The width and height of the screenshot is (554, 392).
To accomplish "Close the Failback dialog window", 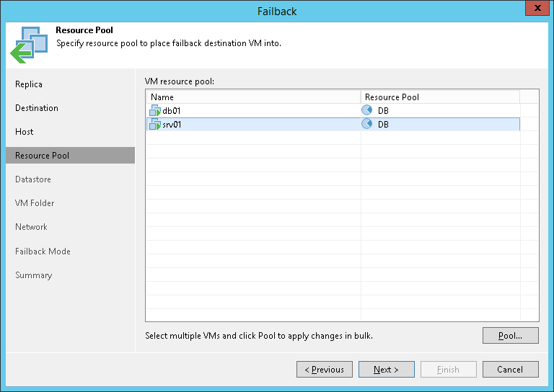I will coord(535,10).
